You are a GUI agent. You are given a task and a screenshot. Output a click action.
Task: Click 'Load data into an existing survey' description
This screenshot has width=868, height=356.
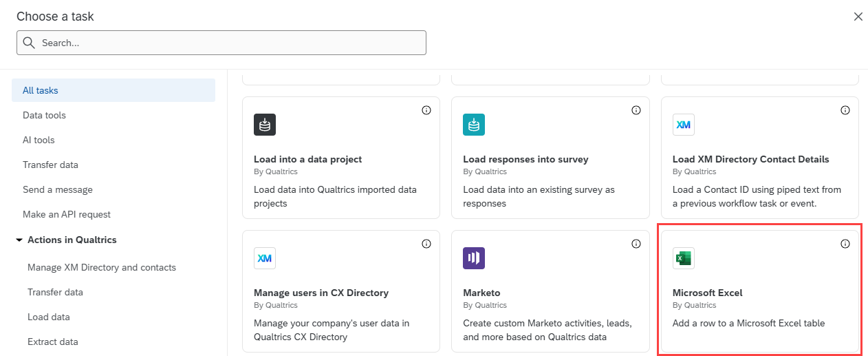[539, 196]
